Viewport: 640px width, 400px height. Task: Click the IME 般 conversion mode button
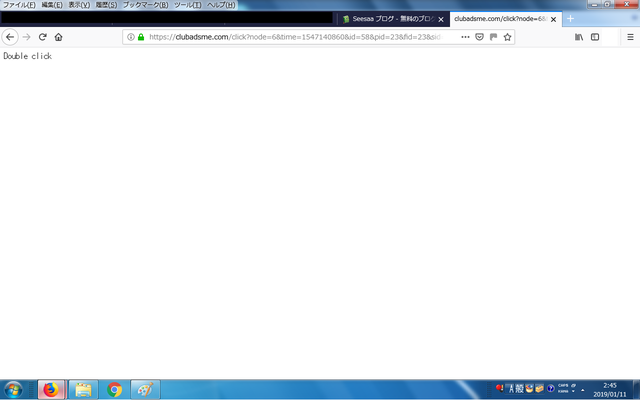click(x=519, y=389)
